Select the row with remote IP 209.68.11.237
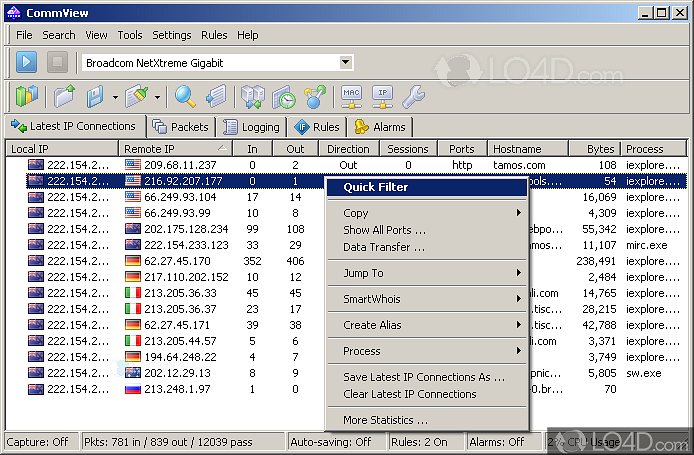694x455 pixels. (x=356, y=165)
